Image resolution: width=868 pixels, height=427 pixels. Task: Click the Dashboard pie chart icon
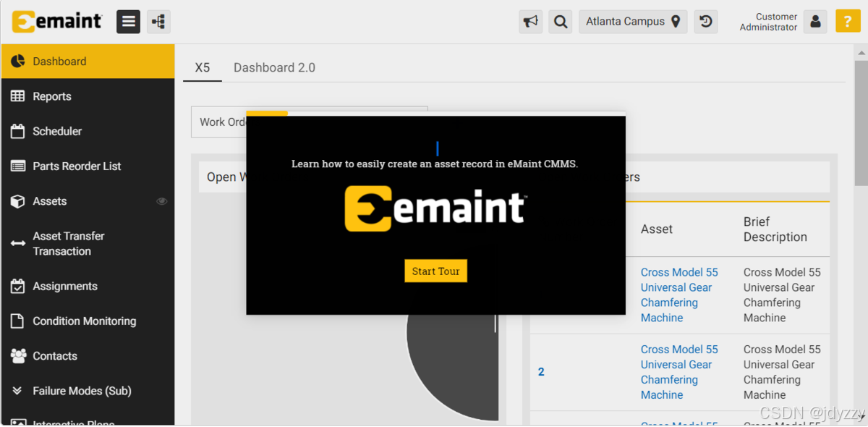click(18, 62)
